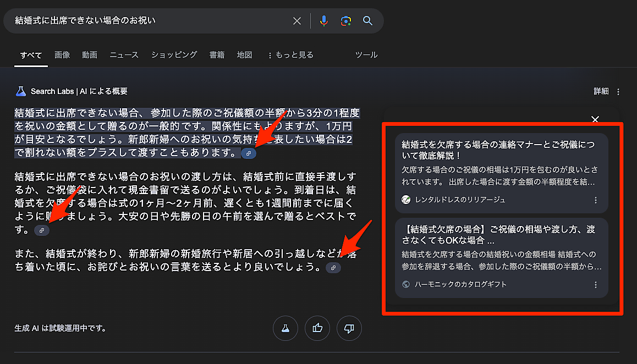The height and width of the screenshot is (364, 637).
Task: Close the sources side panel
Action: coord(595,119)
